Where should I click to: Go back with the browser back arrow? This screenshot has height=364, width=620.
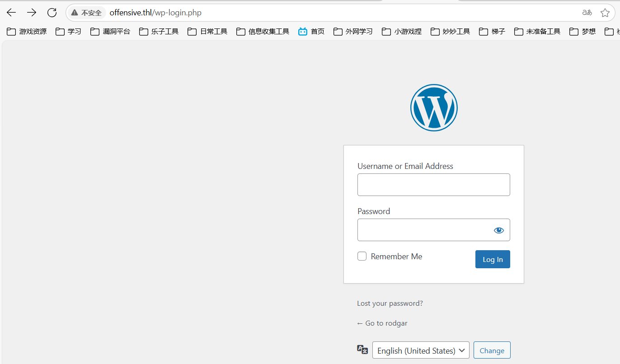(x=11, y=13)
